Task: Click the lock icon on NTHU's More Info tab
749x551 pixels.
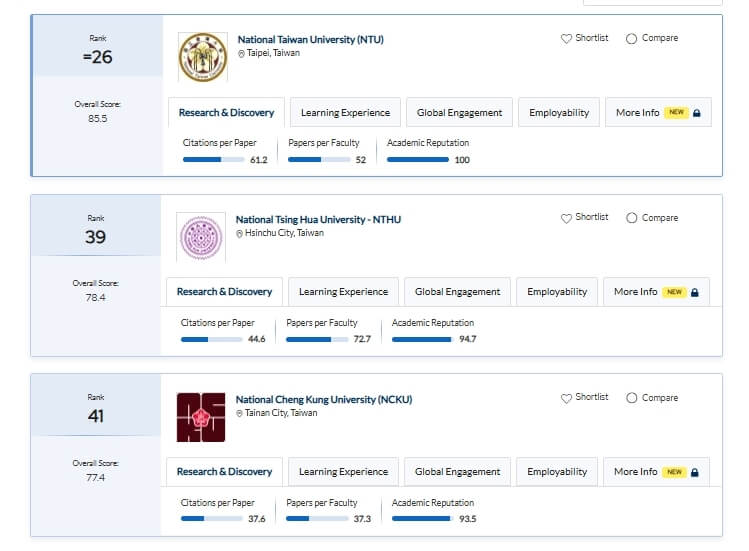Action: 695,292
